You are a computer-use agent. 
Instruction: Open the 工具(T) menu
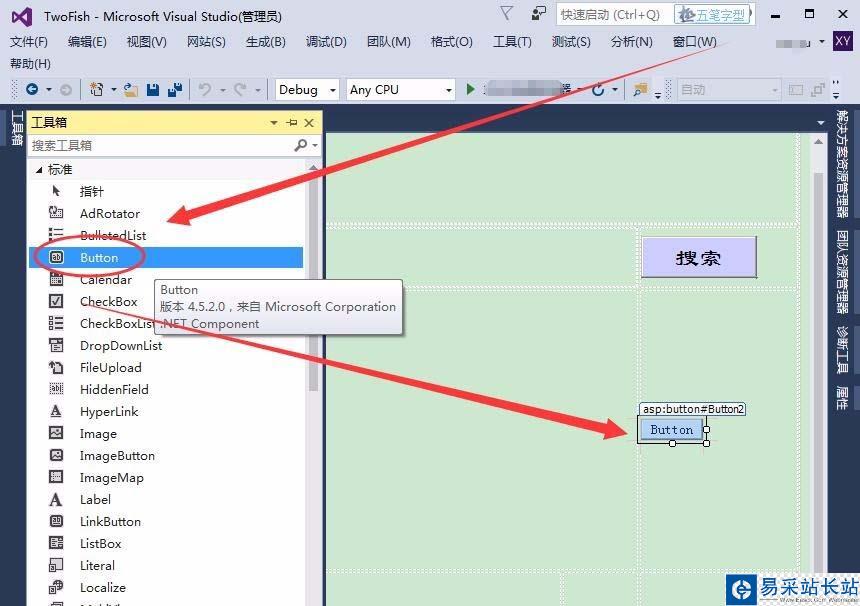512,42
